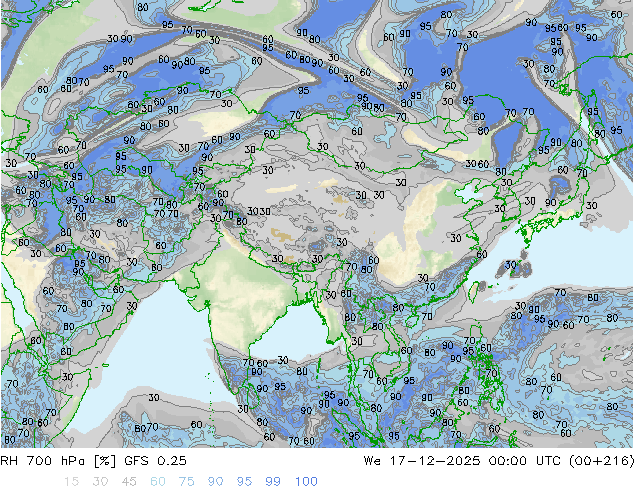Select the legend value 99
The width and height of the screenshot is (634, 490).
273,482
